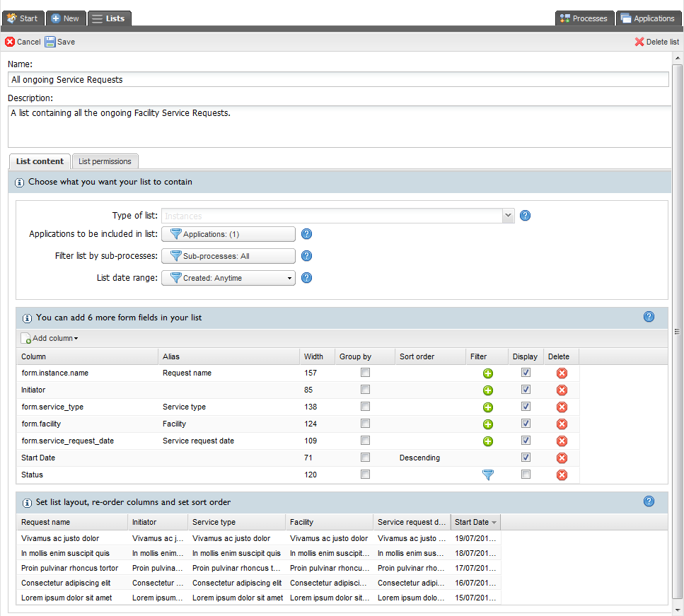Screen dimensions: 684x616
Task: Click help icon beside List date range
Action: (x=306, y=278)
